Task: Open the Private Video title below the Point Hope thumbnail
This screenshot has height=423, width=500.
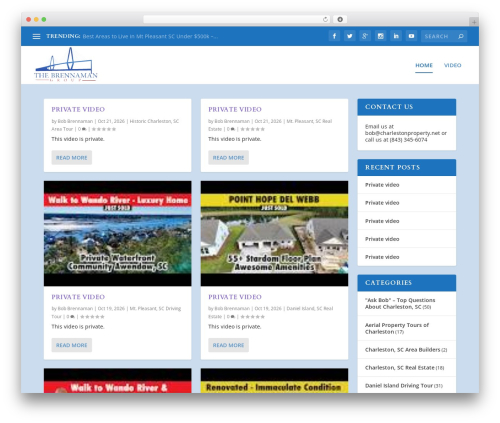Action: [x=235, y=297]
